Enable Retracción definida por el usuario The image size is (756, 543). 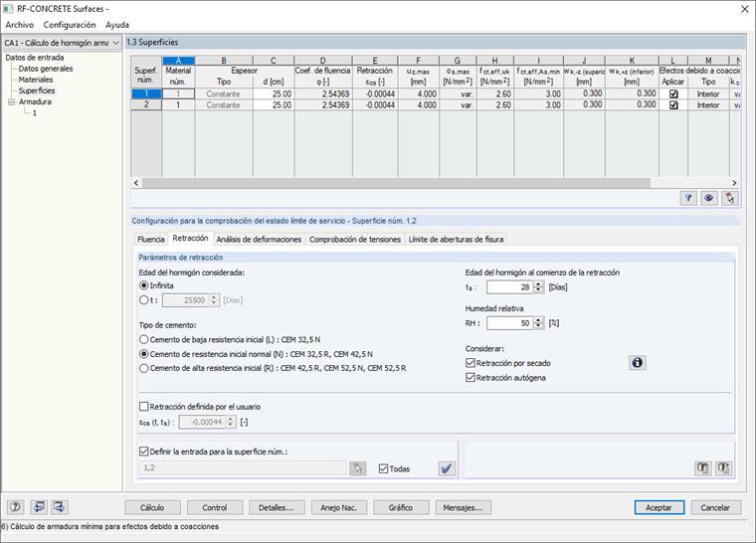point(143,407)
